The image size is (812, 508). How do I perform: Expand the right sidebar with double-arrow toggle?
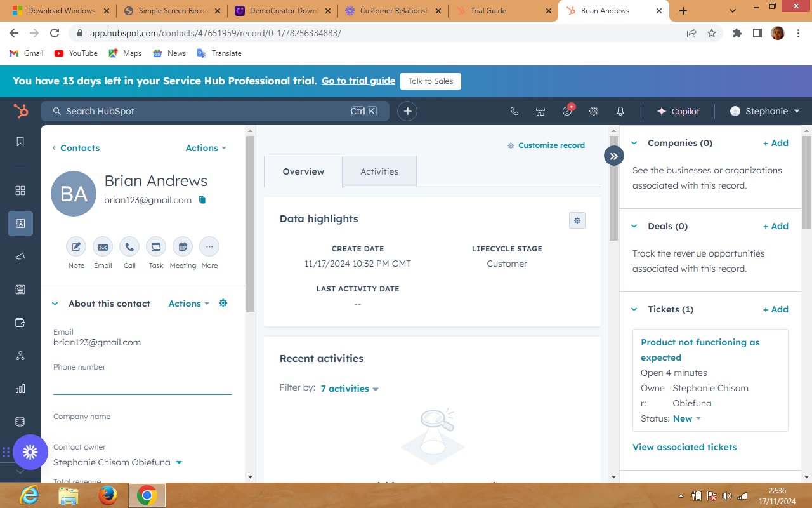coord(613,155)
